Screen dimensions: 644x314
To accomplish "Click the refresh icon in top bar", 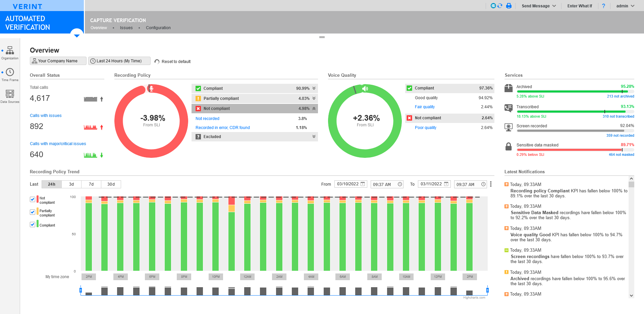I will [500, 6].
